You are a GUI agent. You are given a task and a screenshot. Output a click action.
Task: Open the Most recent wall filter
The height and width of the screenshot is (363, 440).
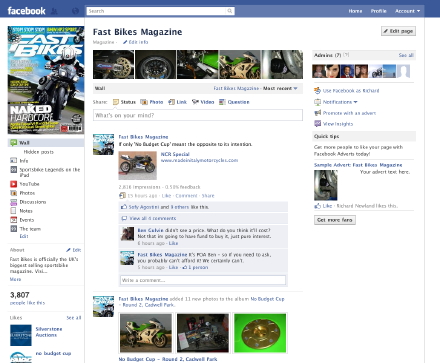pyautogui.click(x=280, y=88)
